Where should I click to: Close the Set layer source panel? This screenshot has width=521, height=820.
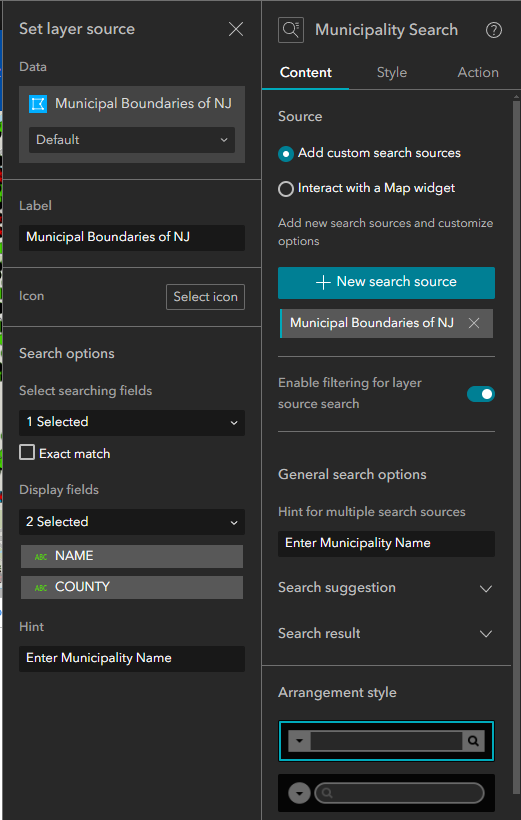236,29
